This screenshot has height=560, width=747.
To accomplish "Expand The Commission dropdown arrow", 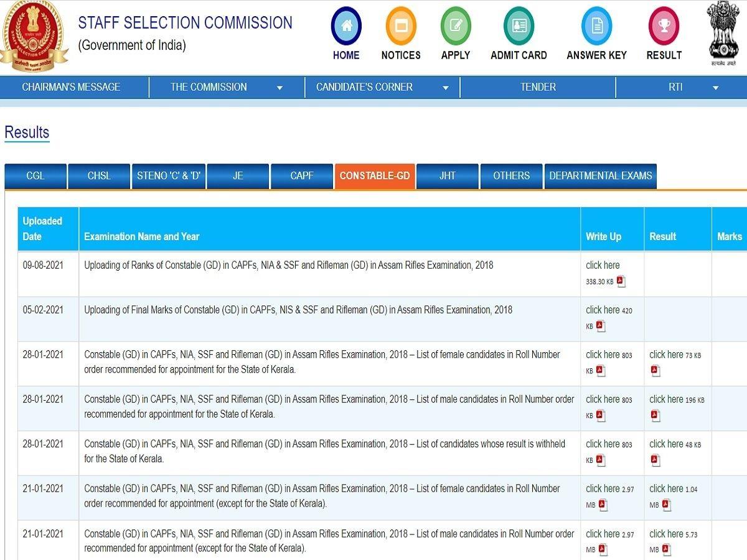I will click(280, 88).
